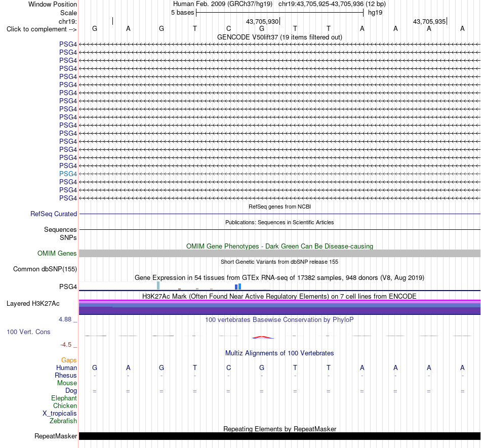Click the black RepeatMasker element bar

(x=279, y=436)
